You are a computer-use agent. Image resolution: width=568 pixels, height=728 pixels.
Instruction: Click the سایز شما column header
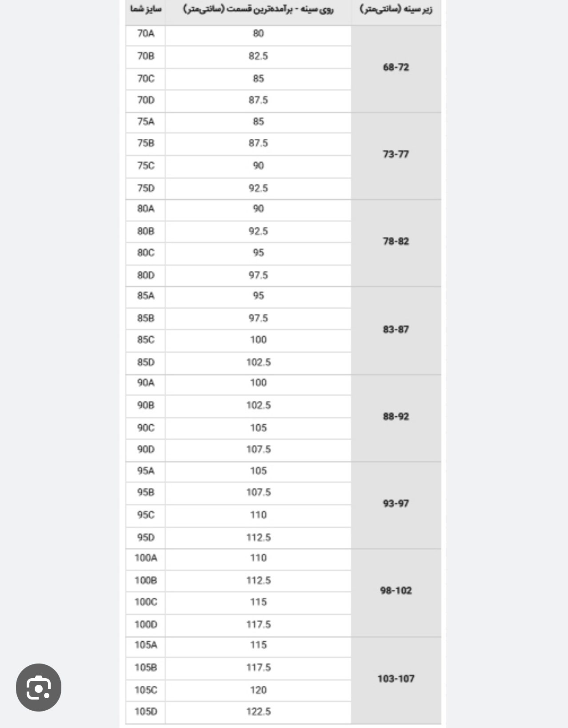[146, 9]
